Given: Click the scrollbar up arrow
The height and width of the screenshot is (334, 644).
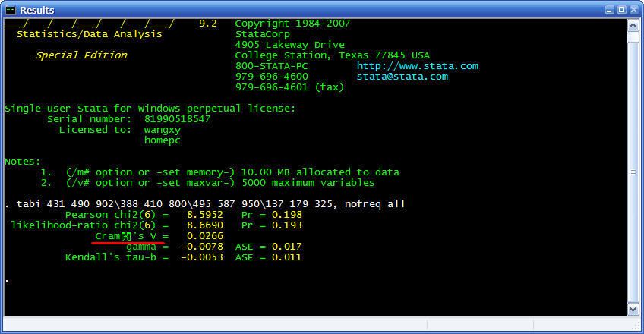Looking at the screenshot, I should (633, 26).
